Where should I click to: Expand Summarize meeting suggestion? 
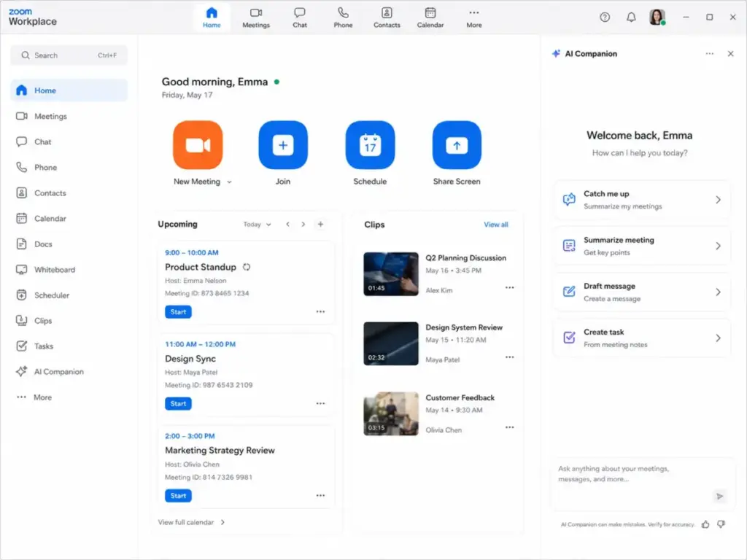click(x=642, y=246)
